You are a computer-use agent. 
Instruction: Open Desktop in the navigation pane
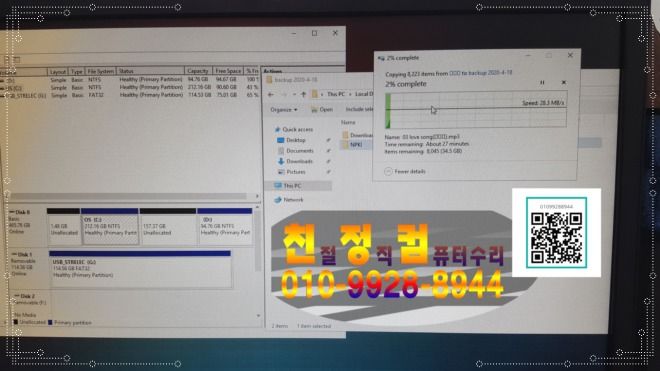[292, 140]
